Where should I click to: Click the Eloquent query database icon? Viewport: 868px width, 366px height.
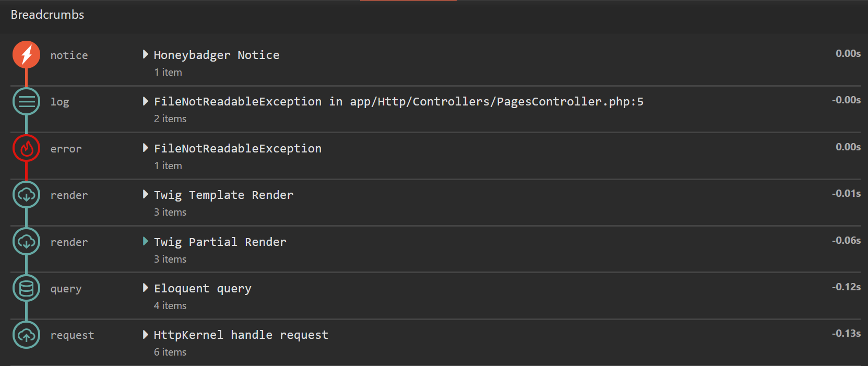pyautogui.click(x=26, y=288)
